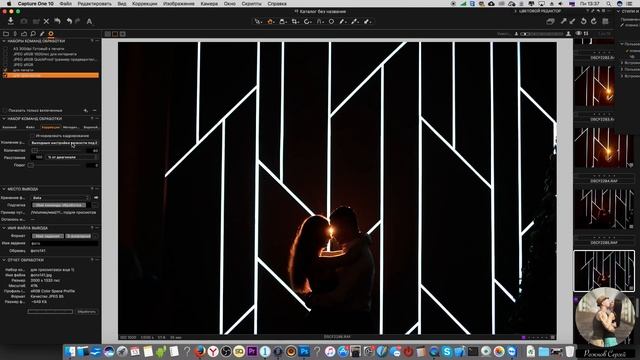Select the Crop tool
Viewport: 640px width, 360px height.
tap(295, 21)
